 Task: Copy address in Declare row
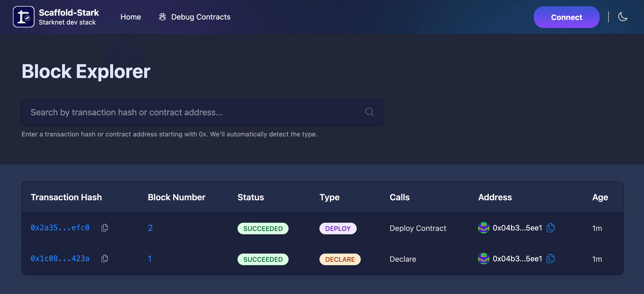pos(550,259)
